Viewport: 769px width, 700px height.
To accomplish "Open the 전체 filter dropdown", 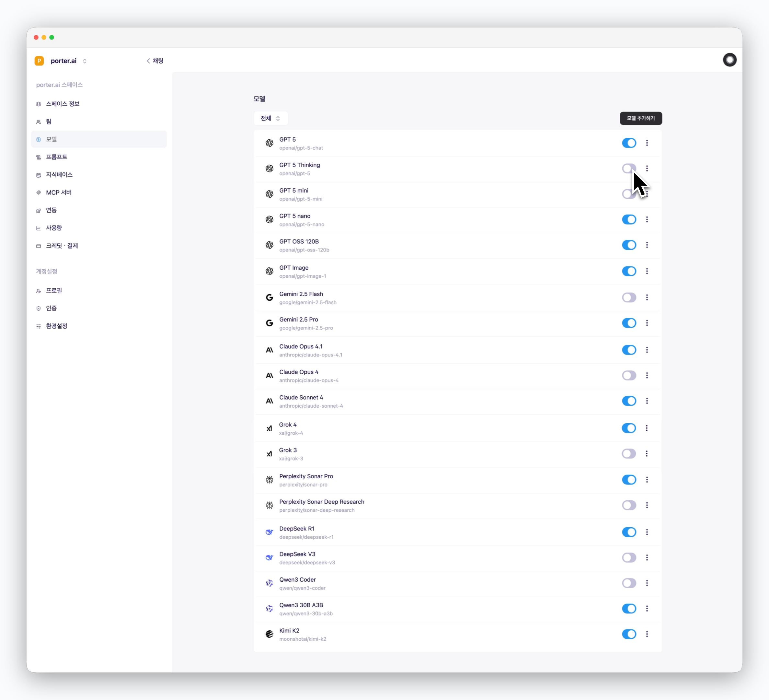I will (x=270, y=118).
